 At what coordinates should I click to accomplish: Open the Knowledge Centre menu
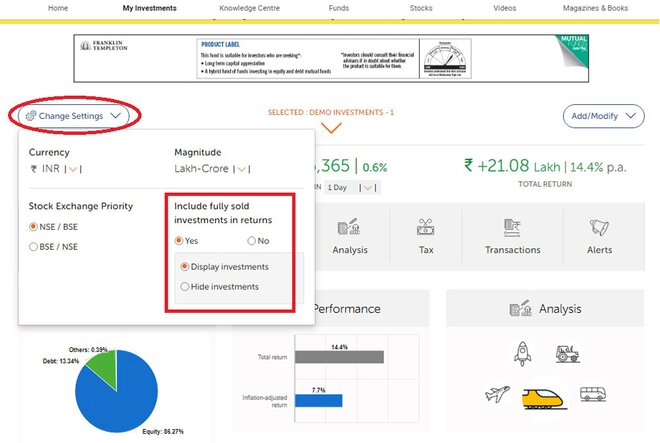[x=248, y=8]
